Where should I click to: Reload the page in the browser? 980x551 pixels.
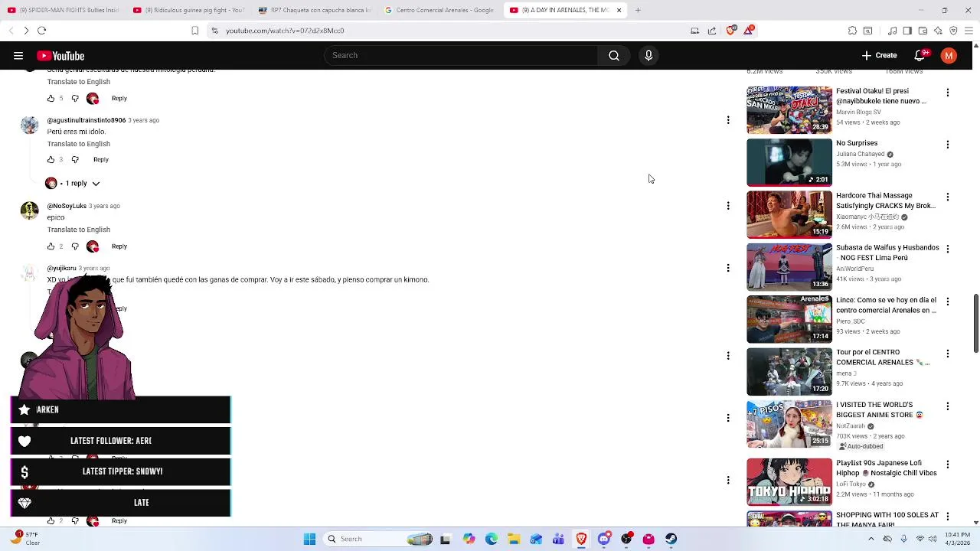(x=42, y=31)
